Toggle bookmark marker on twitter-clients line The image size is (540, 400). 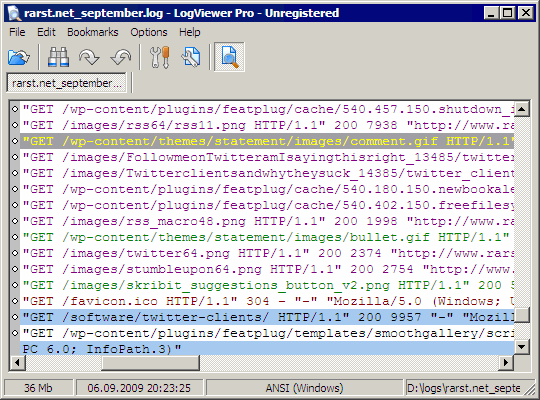15,317
